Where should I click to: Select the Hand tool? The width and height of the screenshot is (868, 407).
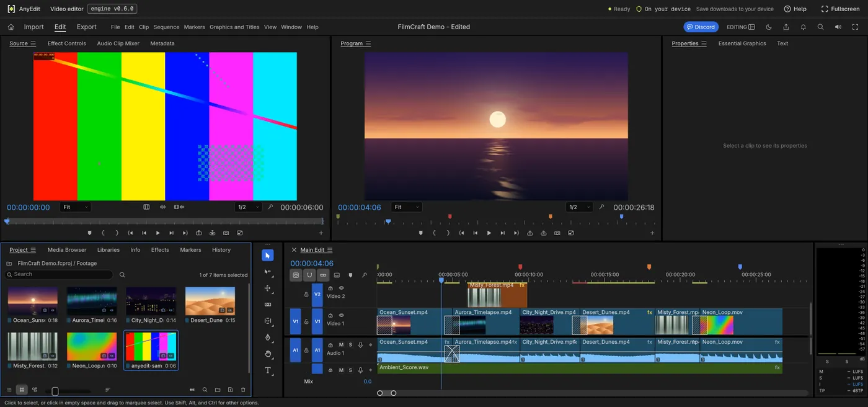[268, 354]
